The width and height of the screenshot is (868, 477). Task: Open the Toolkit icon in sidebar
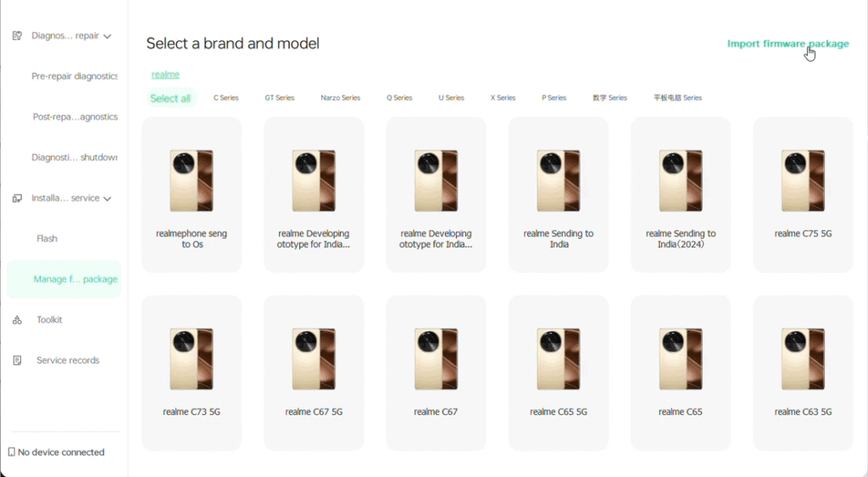17,320
